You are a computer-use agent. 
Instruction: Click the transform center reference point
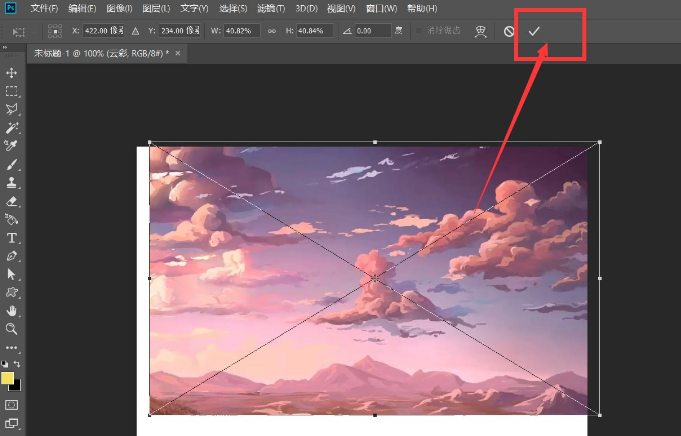375,278
